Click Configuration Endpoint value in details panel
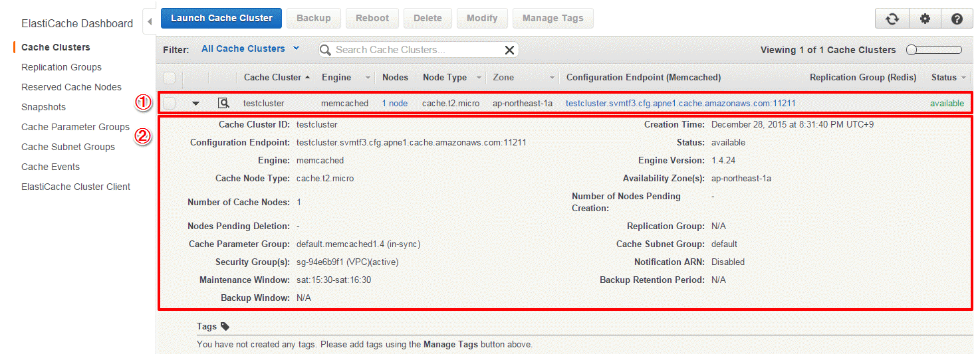 click(x=412, y=142)
